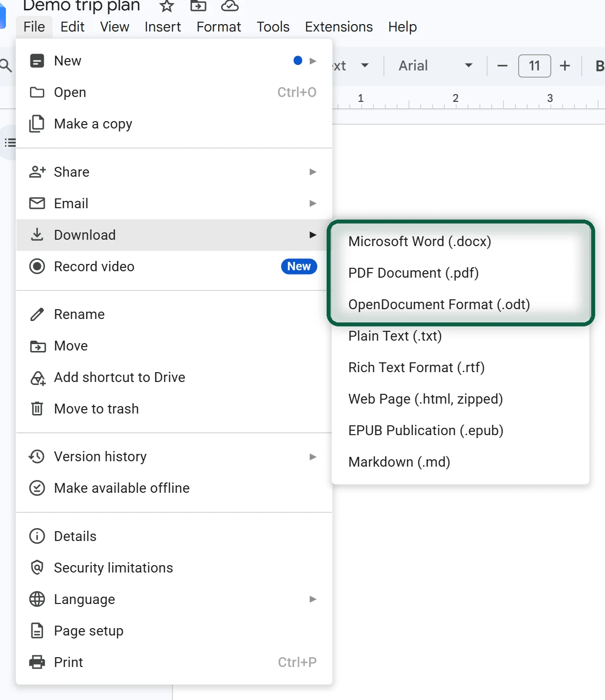Download as Plain Text (.txt)
Image resolution: width=605 pixels, height=700 pixels.
click(460, 336)
